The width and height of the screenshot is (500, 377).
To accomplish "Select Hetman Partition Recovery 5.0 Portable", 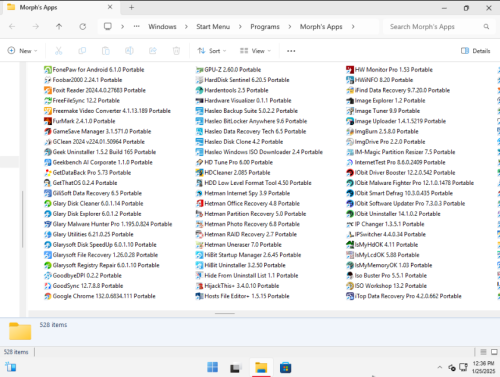I will [251, 214].
